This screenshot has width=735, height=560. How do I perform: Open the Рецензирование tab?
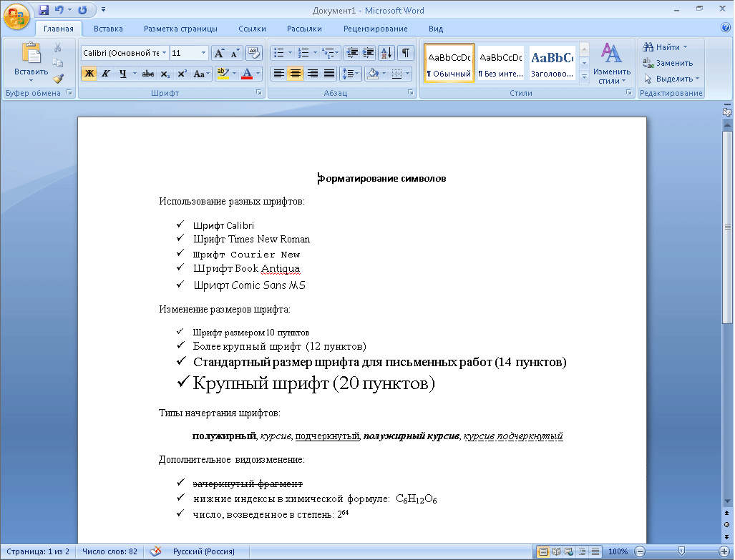375,29
